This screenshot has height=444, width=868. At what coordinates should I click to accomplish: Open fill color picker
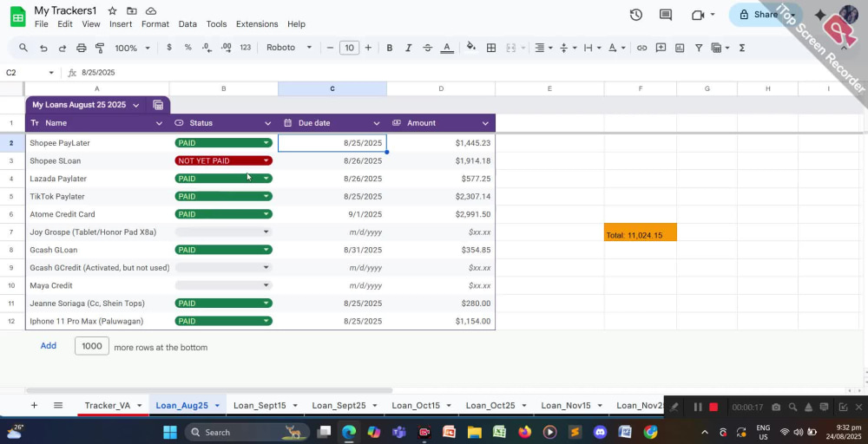pos(471,47)
